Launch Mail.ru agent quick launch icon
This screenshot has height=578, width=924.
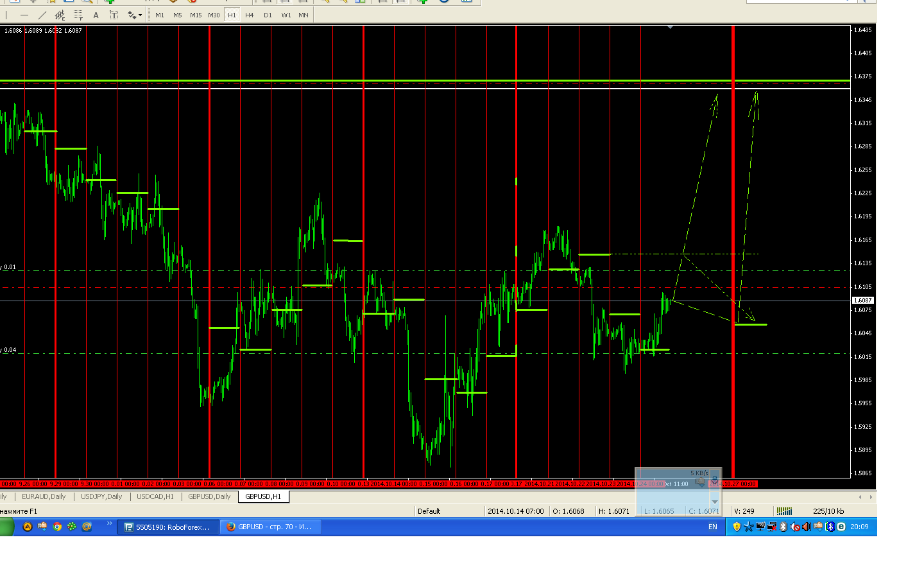[x=87, y=527]
